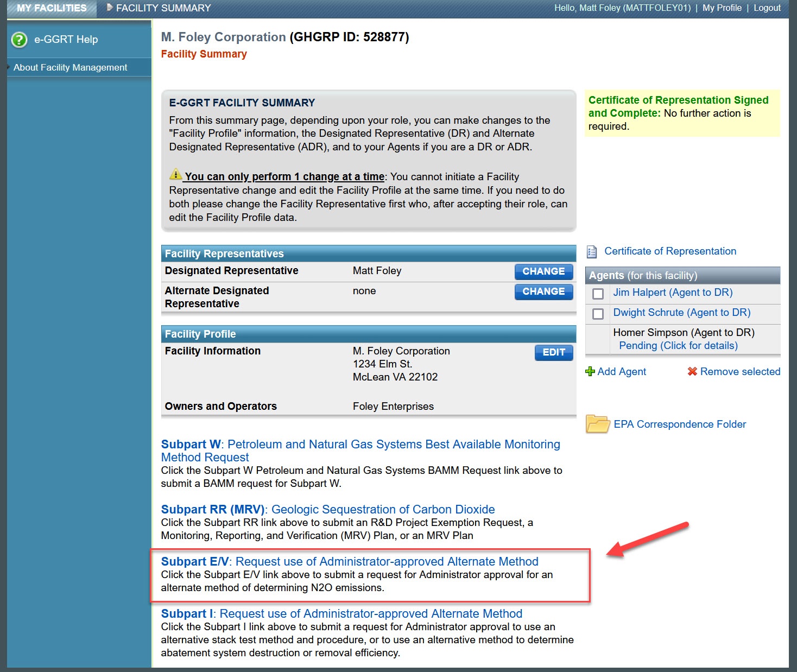Click Matt Foley designated representative name

(x=377, y=271)
